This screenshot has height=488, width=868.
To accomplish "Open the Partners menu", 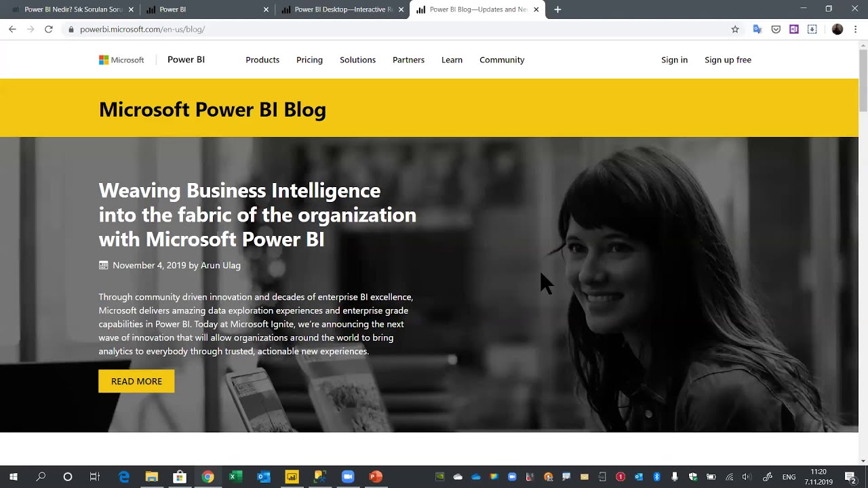I will tap(408, 60).
